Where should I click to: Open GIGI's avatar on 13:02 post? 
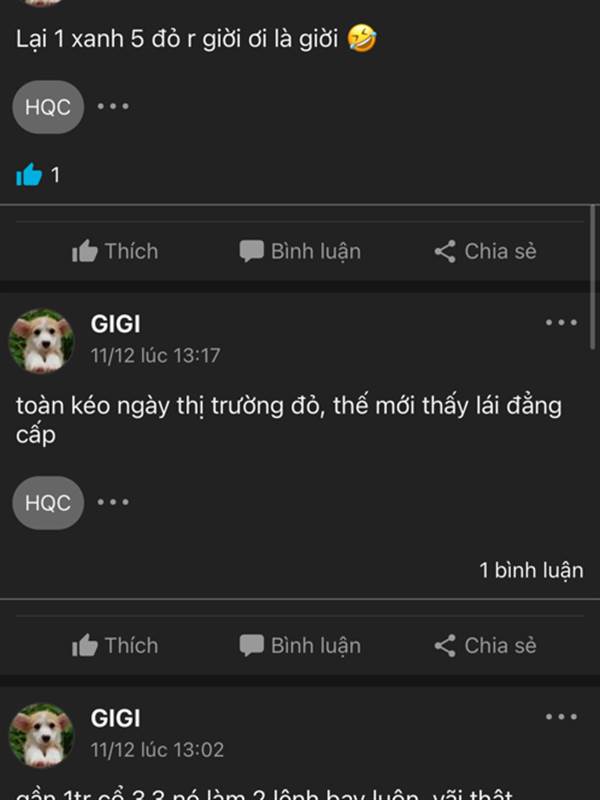pos(41,735)
